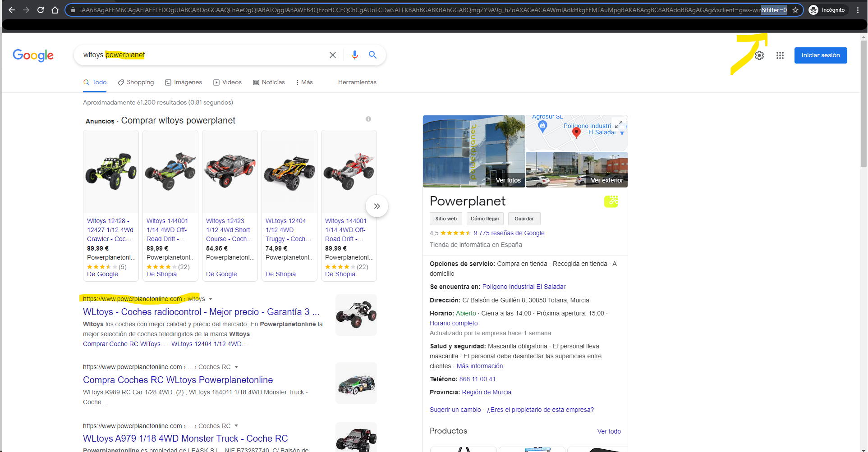Click the ads info icon beside Comprar wltoys powerplanet
This screenshot has width=868, height=452.
(x=368, y=119)
